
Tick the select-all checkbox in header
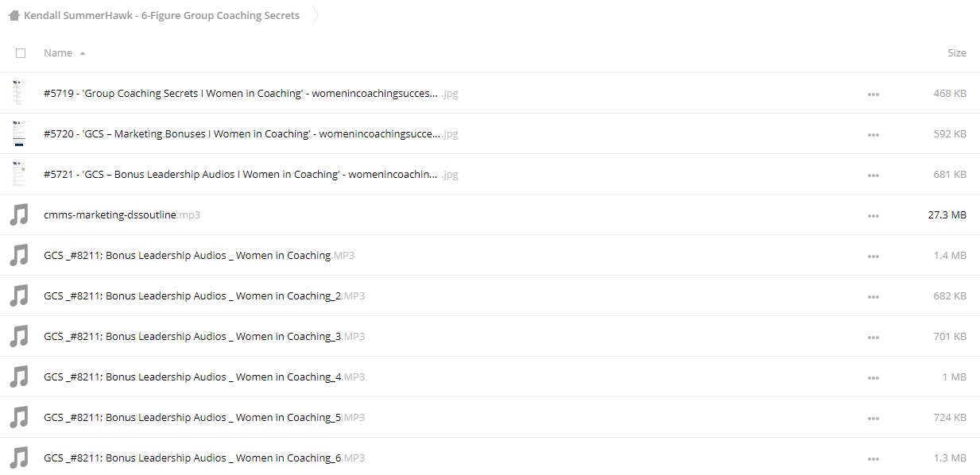(21, 53)
